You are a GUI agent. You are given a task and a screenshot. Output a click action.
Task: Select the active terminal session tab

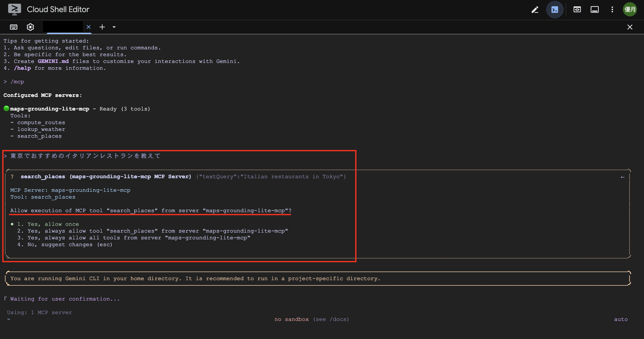pos(63,27)
